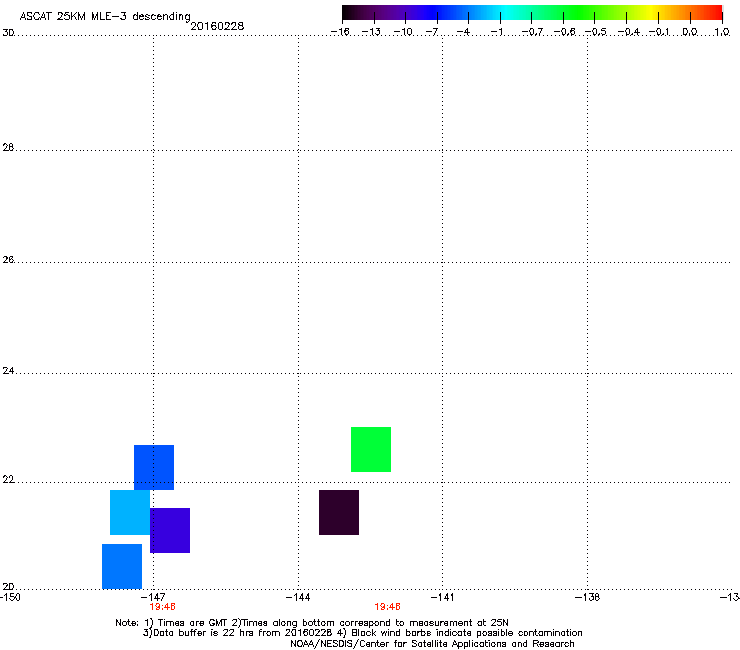Select the latitude axis label '30'
740x650 pixels.
(x=8, y=33)
